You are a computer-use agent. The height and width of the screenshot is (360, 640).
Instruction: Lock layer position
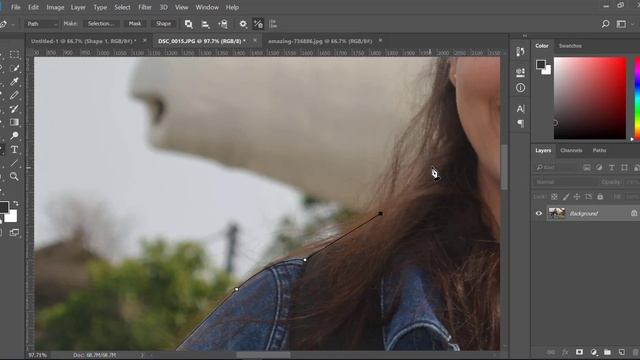[x=577, y=197]
